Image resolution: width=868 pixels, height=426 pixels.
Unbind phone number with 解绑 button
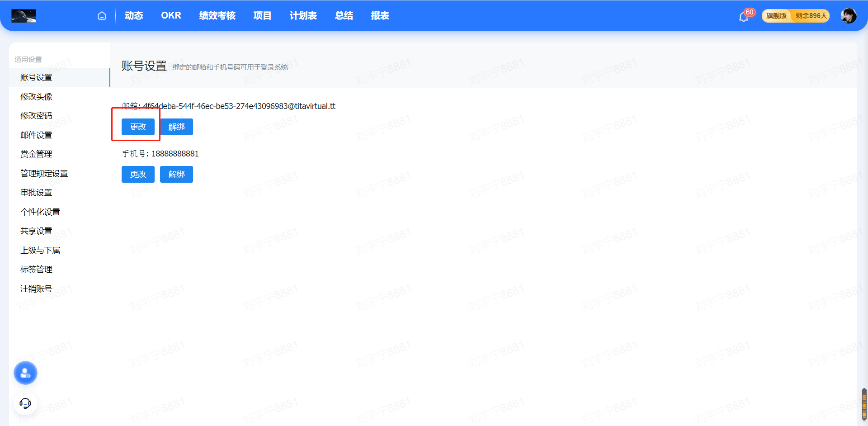(176, 175)
